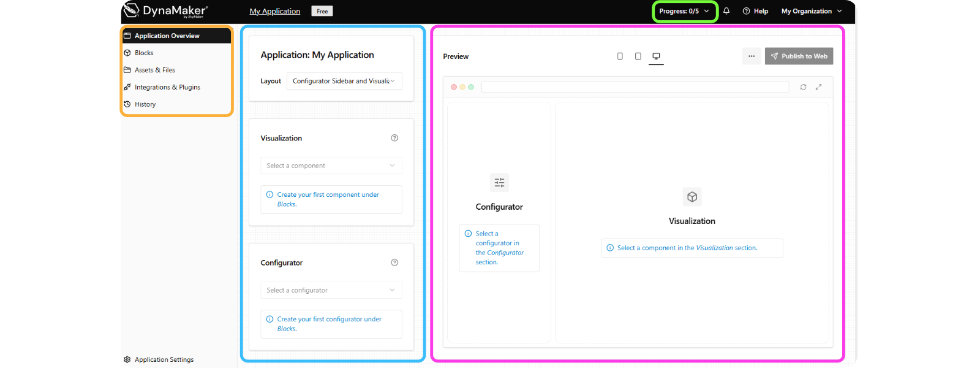Image resolution: width=980 pixels, height=368 pixels.
Task: Click the My Application link
Action: tap(275, 11)
